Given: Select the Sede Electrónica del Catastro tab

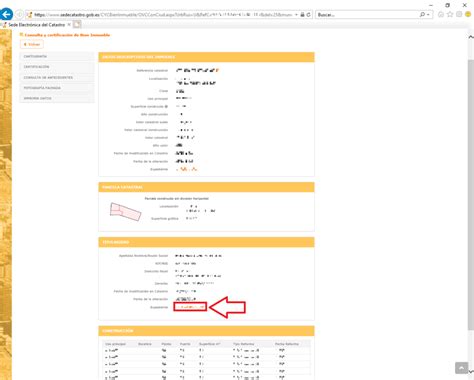Looking at the screenshot, I should [36, 25].
